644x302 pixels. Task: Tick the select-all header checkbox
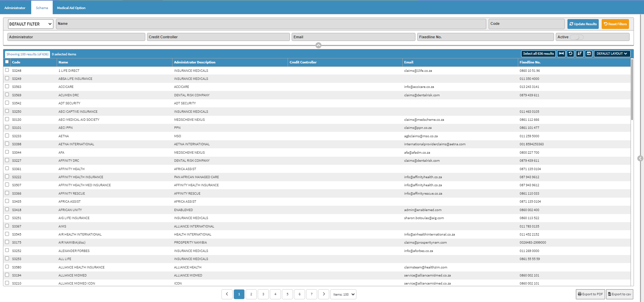[7, 62]
